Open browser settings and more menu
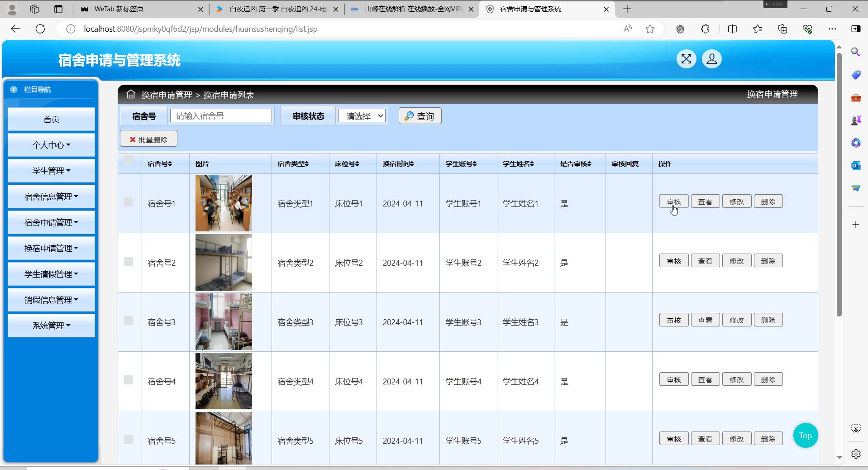The width and height of the screenshot is (868, 470). coord(832,29)
